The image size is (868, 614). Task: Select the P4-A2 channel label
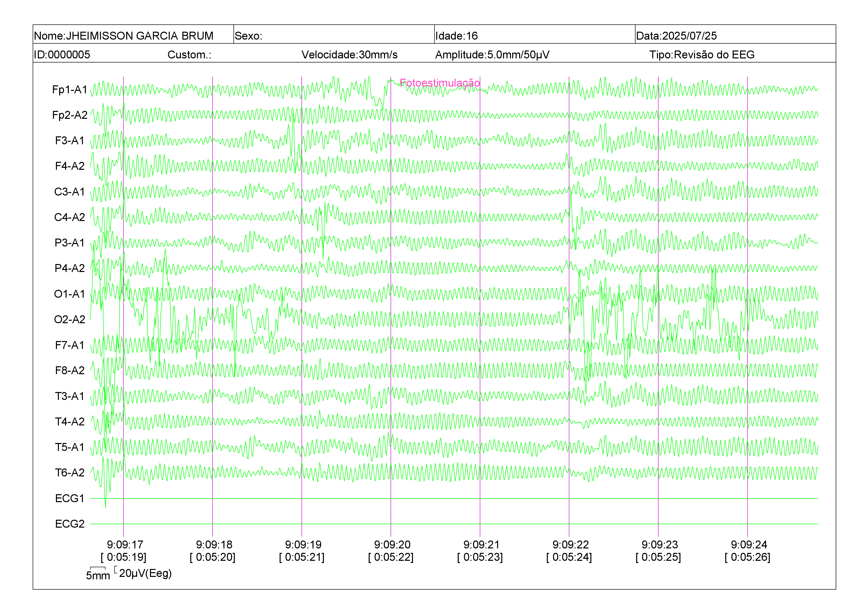pyautogui.click(x=70, y=268)
